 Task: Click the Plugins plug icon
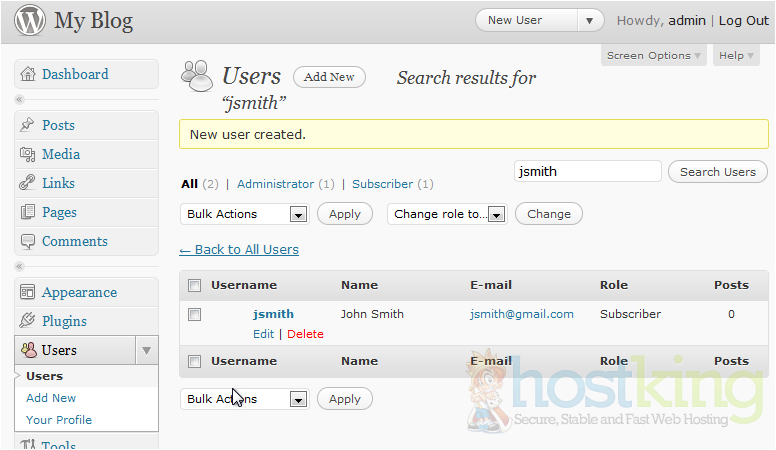28,321
